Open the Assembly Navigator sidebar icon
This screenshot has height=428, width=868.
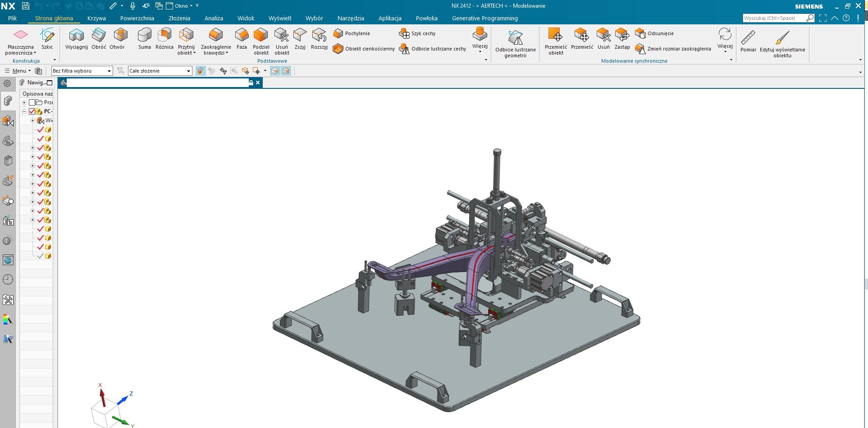(8, 101)
